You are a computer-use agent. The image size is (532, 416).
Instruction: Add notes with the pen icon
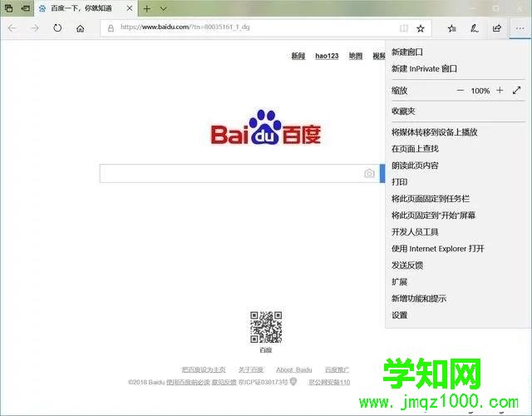475,28
